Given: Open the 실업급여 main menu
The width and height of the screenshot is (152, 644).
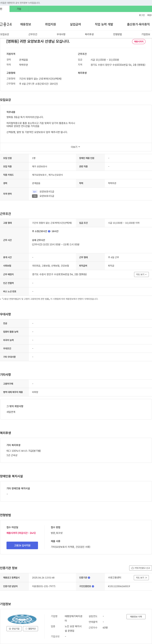Looking at the screenshot, I should coord(75,24).
